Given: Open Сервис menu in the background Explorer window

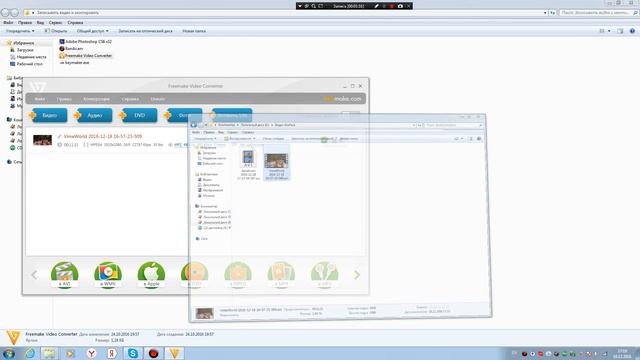Looking at the screenshot, I should tap(56, 23).
